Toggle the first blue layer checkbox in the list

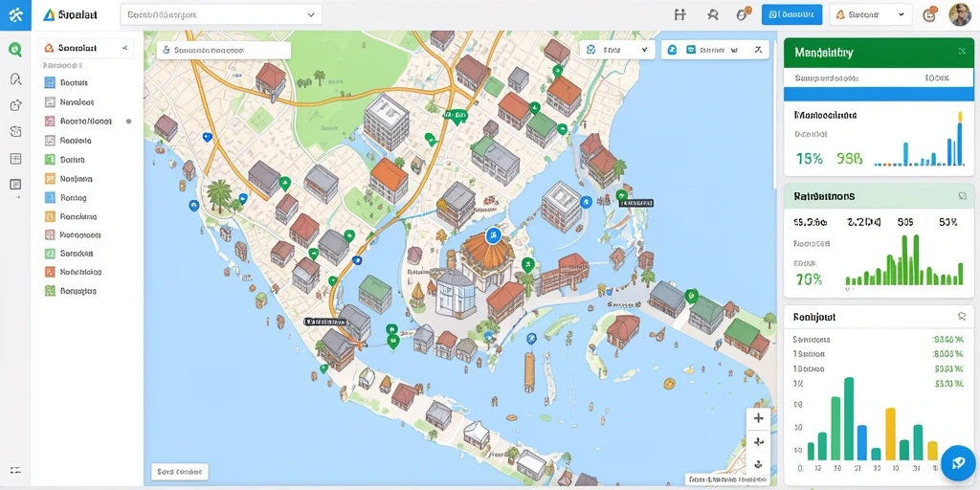click(50, 82)
